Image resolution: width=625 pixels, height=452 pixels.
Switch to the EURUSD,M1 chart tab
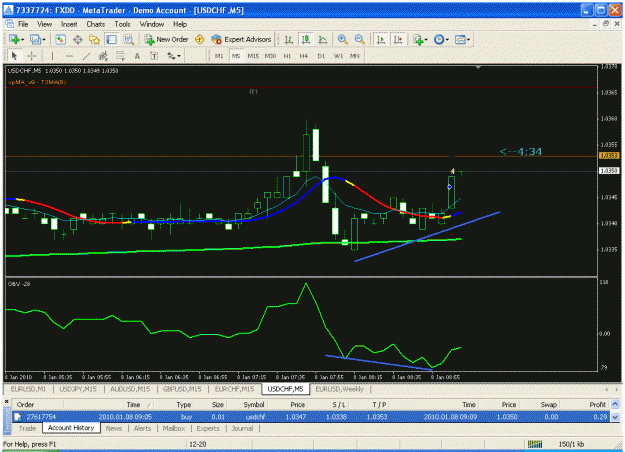pos(28,389)
